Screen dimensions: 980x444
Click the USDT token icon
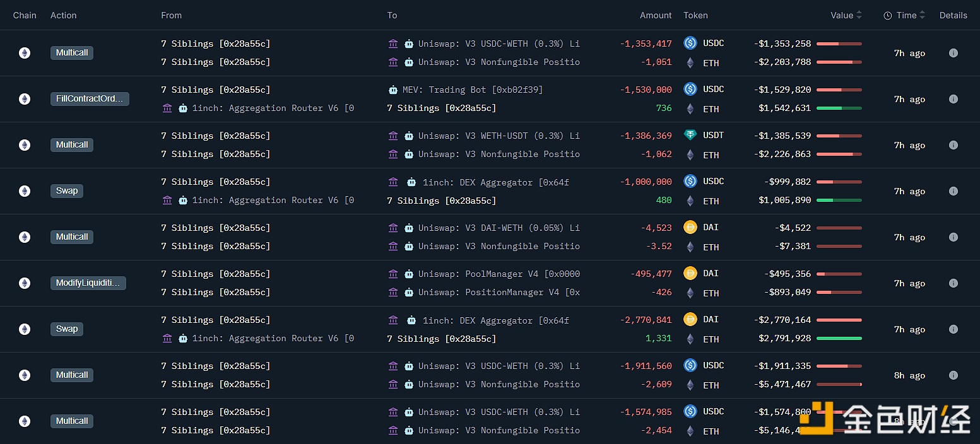tap(690, 135)
